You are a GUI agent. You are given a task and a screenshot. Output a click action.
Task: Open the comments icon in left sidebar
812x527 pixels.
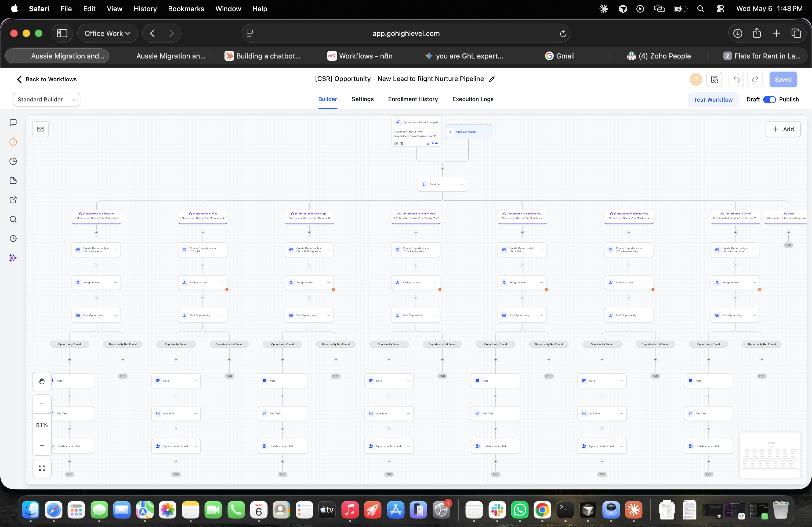pyautogui.click(x=13, y=122)
